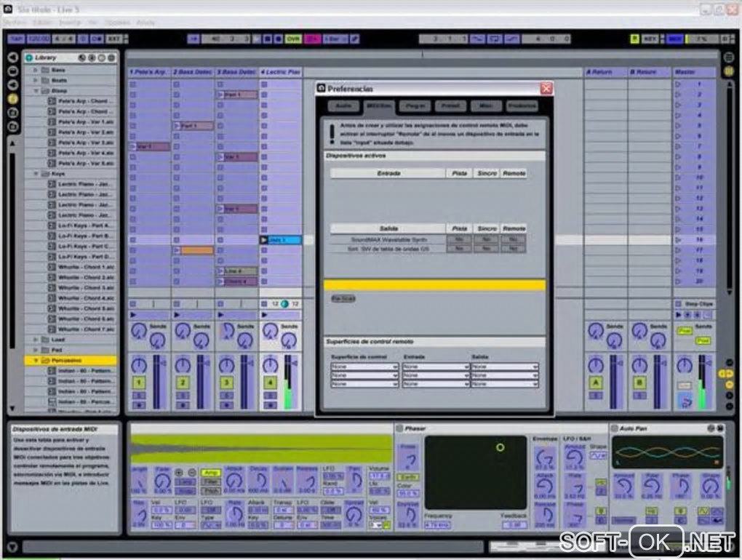Expand the Beats folder in Library
The image size is (742, 560).
pyautogui.click(x=35, y=81)
